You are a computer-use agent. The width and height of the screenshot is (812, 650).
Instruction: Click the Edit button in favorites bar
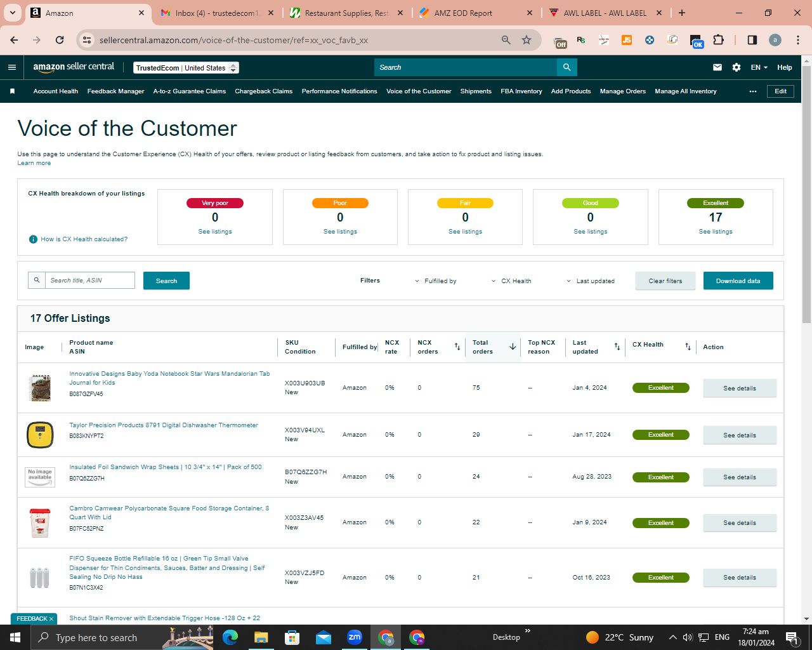(781, 91)
